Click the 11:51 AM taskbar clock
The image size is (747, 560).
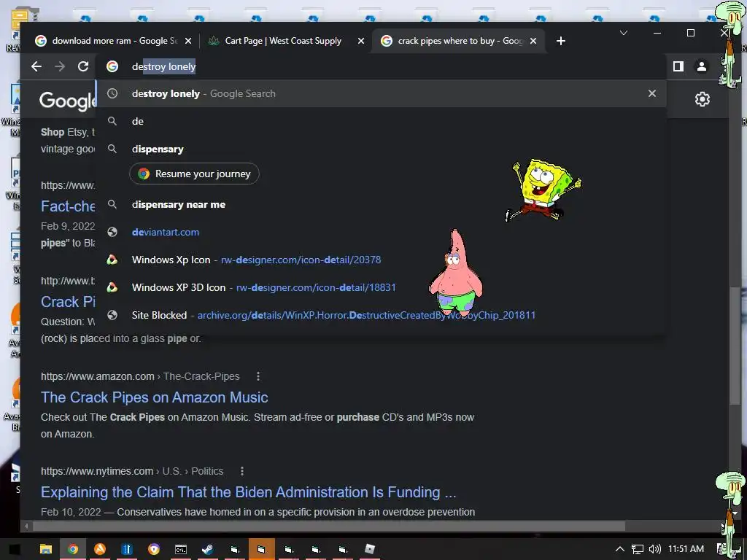click(686, 549)
